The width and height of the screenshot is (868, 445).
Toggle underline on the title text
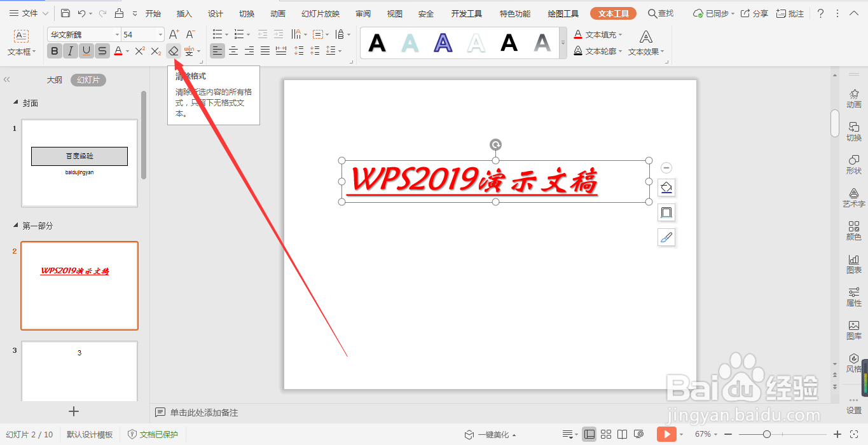point(86,51)
